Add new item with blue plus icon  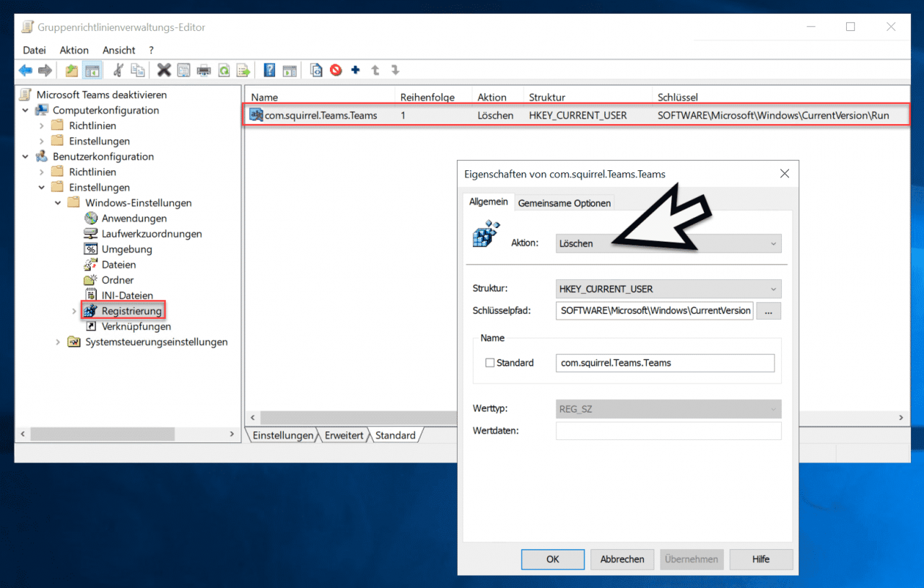[355, 70]
